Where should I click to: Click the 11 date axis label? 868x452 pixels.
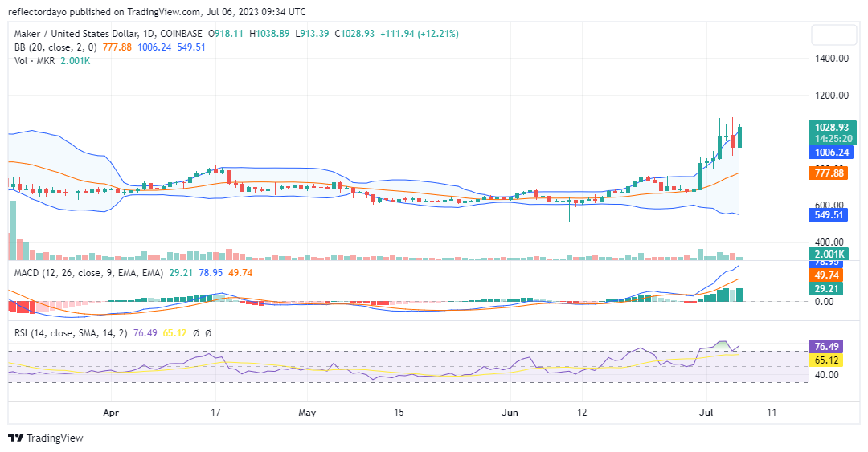point(771,412)
